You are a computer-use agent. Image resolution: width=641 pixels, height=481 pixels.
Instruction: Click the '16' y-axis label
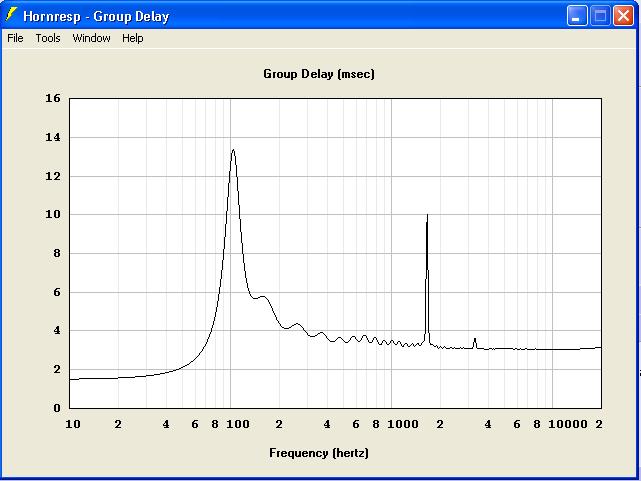(x=53, y=98)
